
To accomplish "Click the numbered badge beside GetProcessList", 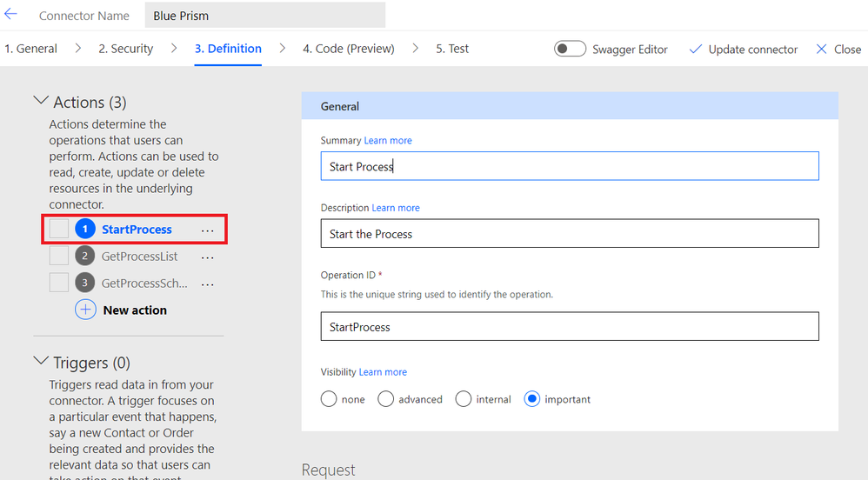I will click(x=85, y=257).
